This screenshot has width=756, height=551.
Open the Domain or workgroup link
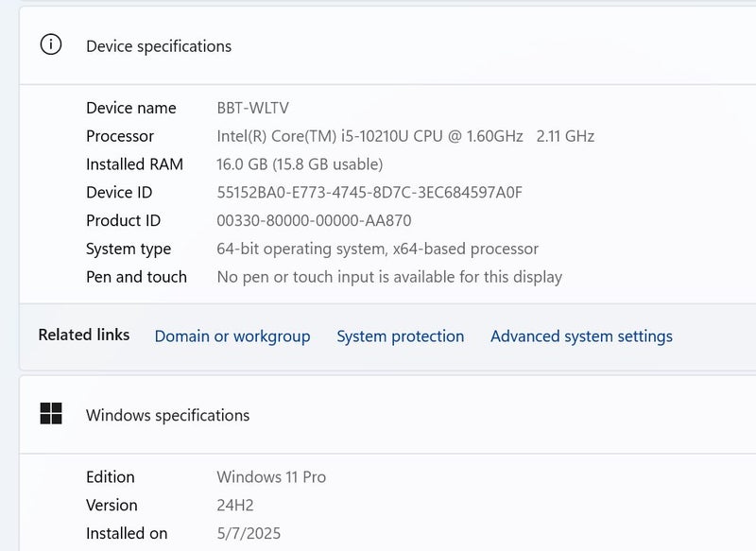tap(232, 336)
